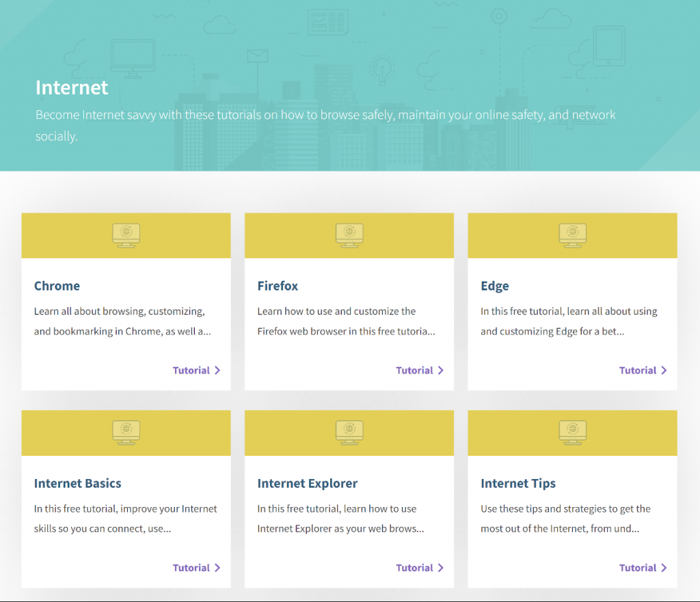
Task: Click the chevron arrow on Chrome card
Action: (x=217, y=370)
